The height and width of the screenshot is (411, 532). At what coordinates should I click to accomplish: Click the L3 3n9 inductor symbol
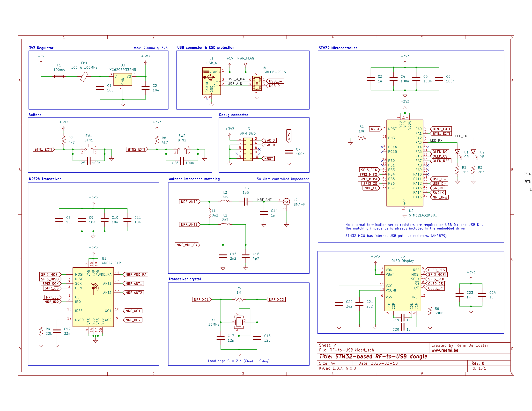tap(225, 201)
